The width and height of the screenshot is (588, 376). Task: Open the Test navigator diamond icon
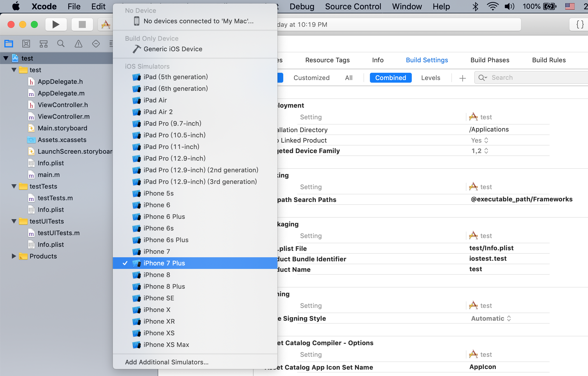point(96,44)
